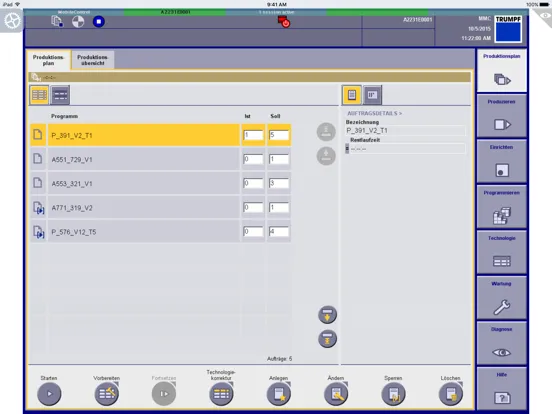
Task: Click the Ist field of A771_319_V2
Action: click(x=253, y=207)
